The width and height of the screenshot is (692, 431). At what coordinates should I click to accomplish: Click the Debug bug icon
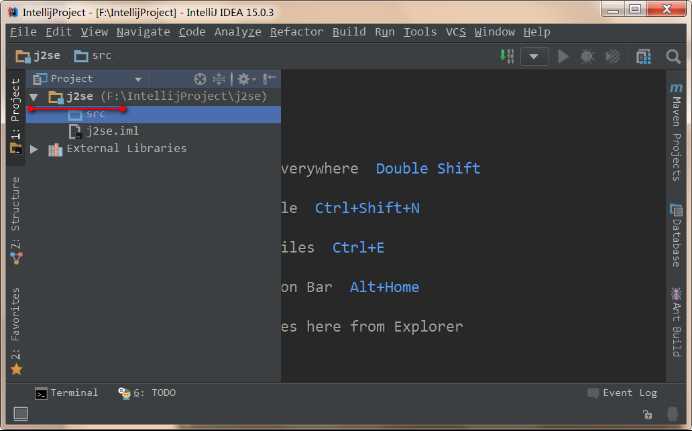[x=587, y=56]
